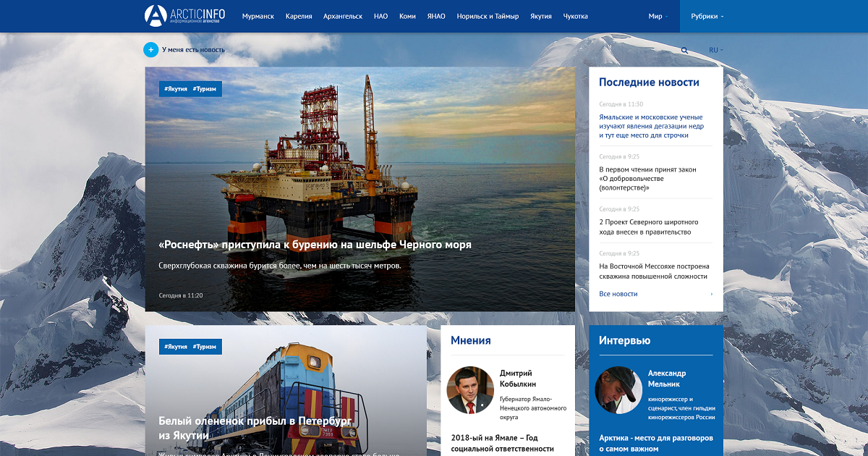Screen dimensions: 868x456
Task: Click Александр Мельник's portrait photo
Action: click(618, 389)
